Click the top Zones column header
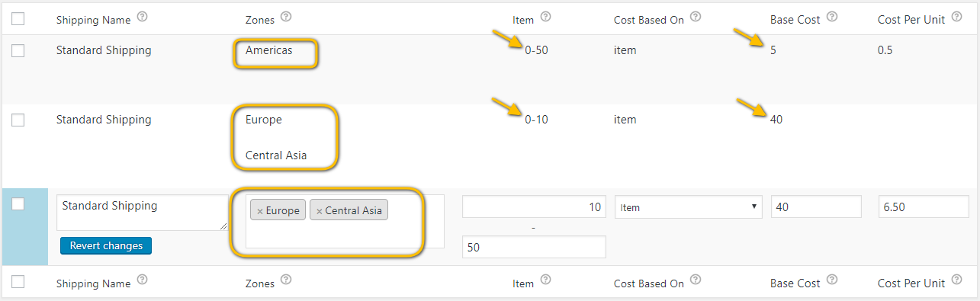The width and height of the screenshot is (980, 301). [259, 20]
